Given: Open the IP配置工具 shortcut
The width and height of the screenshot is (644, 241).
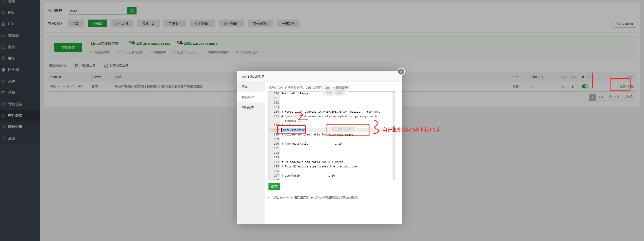Looking at the screenshot, I should pos(84,65).
